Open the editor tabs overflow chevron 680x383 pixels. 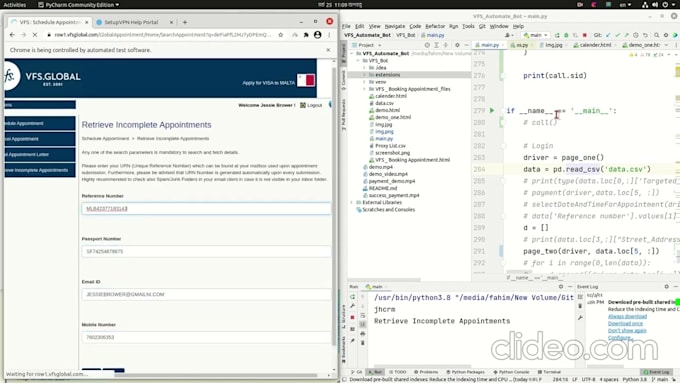[667, 45]
